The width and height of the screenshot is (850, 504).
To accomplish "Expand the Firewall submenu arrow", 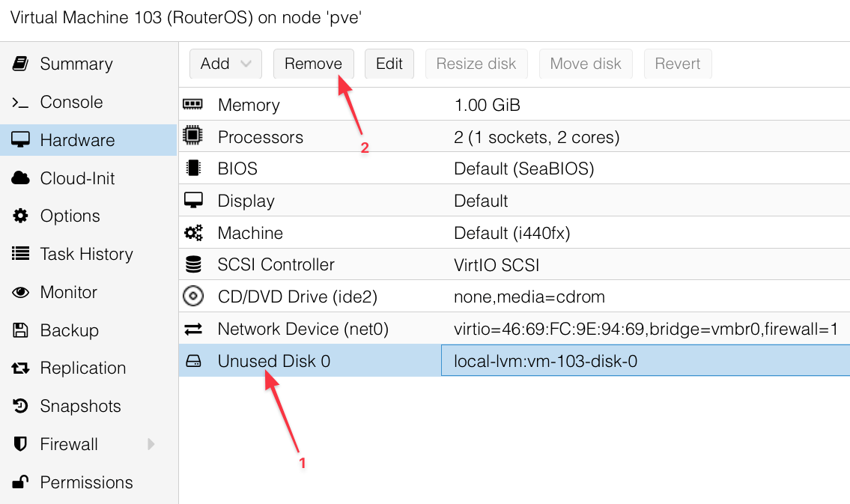I will pyautogui.click(x=151, y=444).
